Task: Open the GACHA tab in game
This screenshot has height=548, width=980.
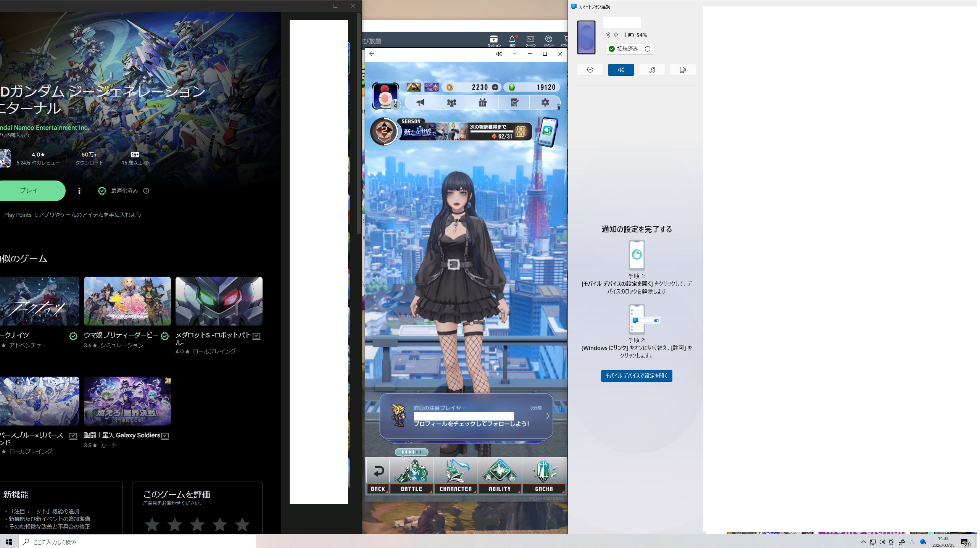Action: [x=544, y=477]
